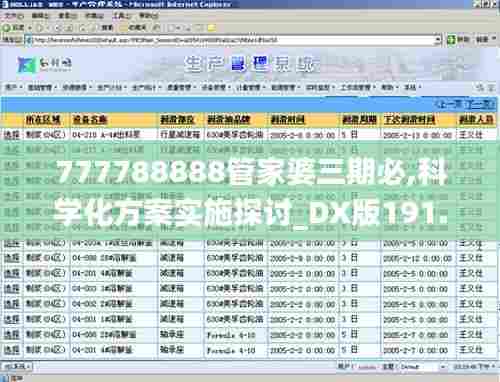Open the 用户 application menu
500x382 pixels.
(14, 87)
